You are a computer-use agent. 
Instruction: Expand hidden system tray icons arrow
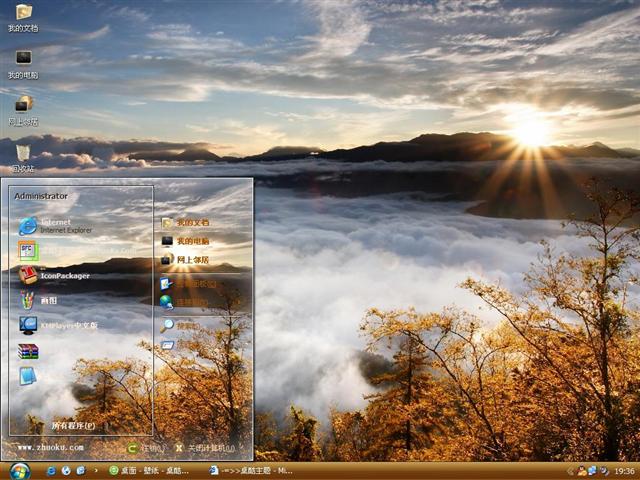coord(570,471)
